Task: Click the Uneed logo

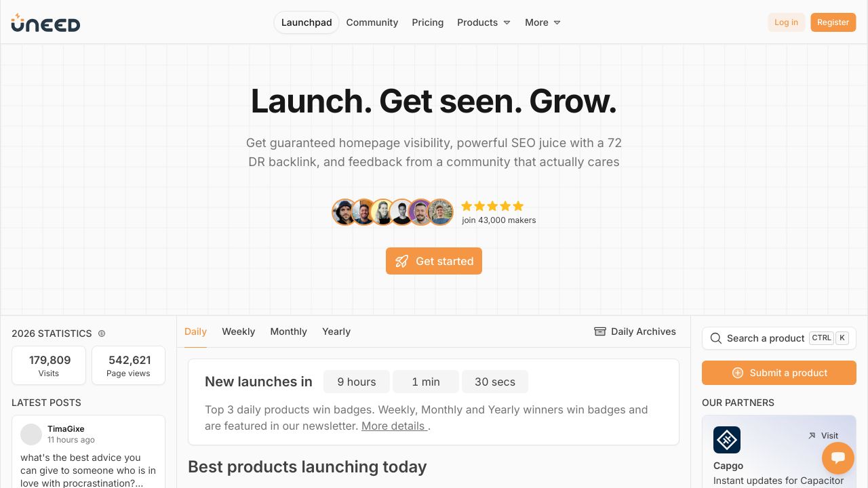Action: [x=45, y=22]
